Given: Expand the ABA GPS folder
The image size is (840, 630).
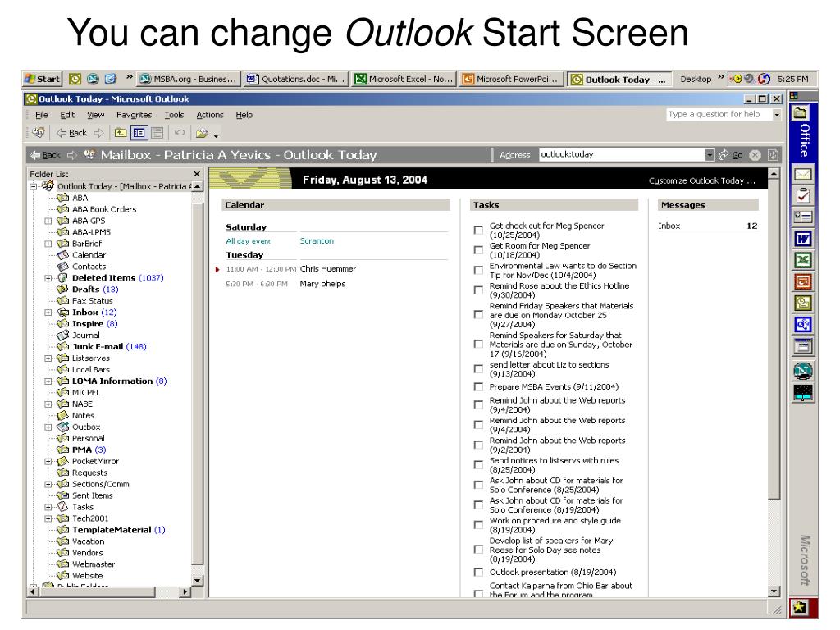Looking at the screenshot, I should [x=48, y=221].
